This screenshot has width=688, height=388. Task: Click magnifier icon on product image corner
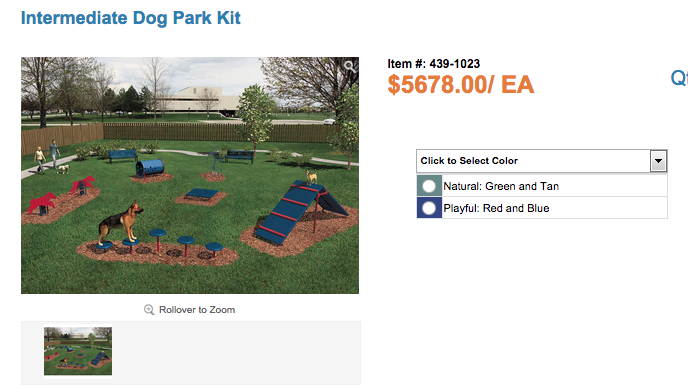[x=349, y=66]
